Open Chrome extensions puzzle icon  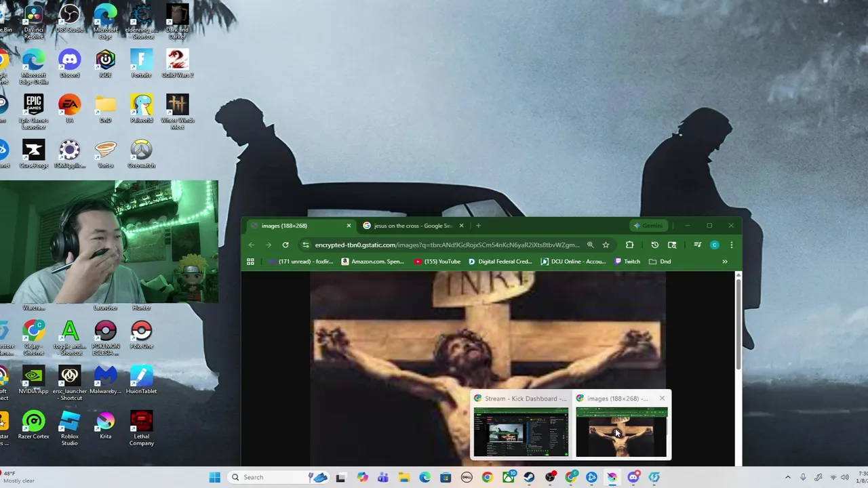point(629,245)
